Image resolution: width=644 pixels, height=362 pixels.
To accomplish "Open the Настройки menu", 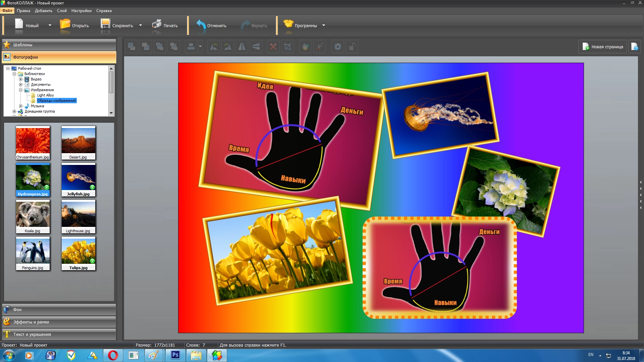I will point(82,11).
